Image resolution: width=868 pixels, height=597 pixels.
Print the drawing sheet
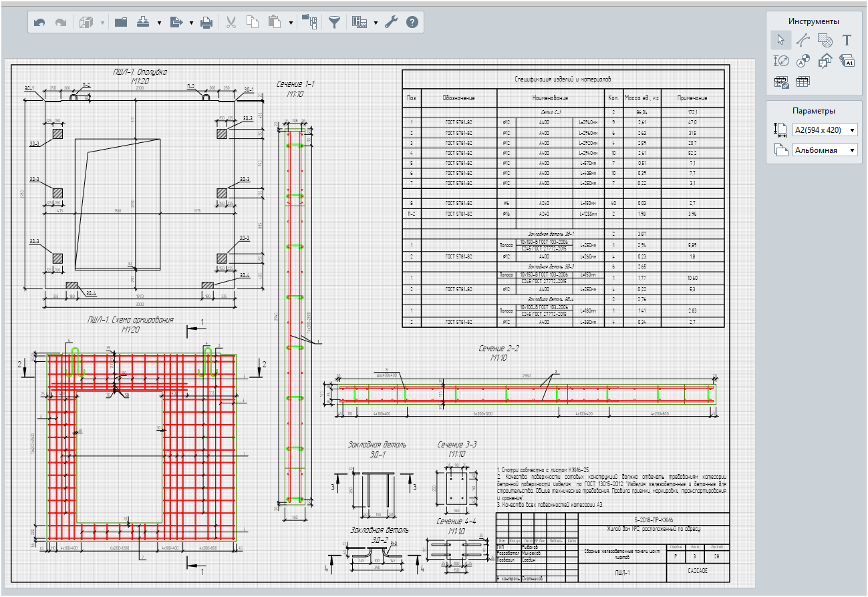click(207, 23)
